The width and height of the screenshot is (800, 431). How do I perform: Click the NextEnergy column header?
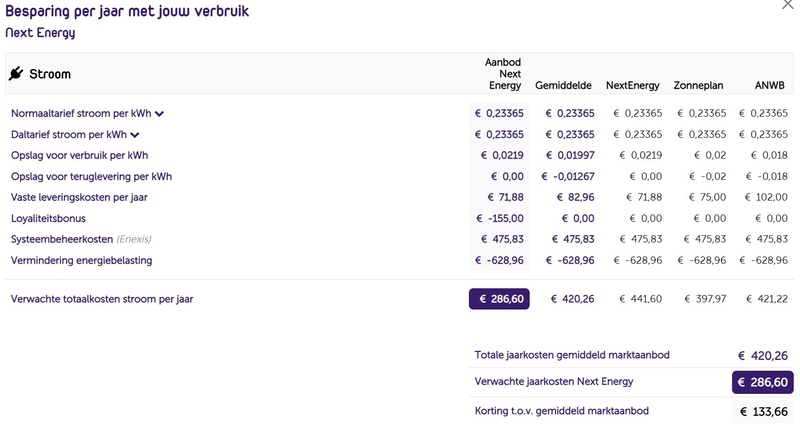(633, 85)
